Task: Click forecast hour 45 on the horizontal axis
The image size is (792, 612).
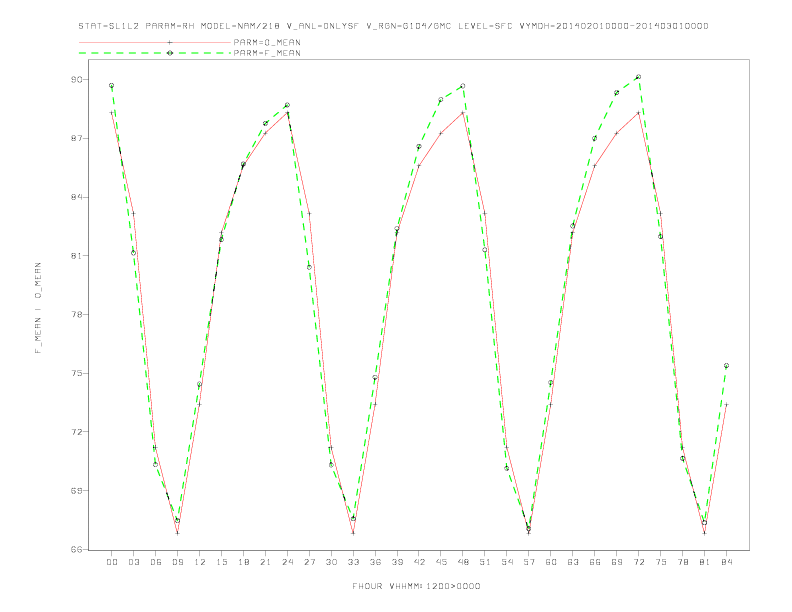Action: pyautogui.click(x=441, y=562)
